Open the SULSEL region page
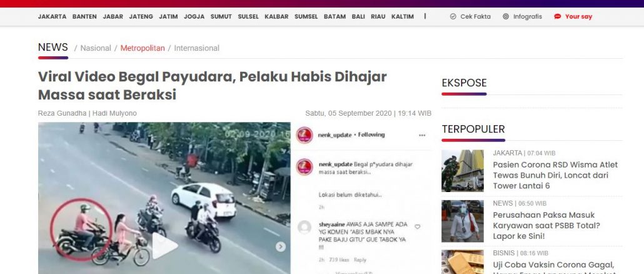644x274 pixels. coord(248,17)
